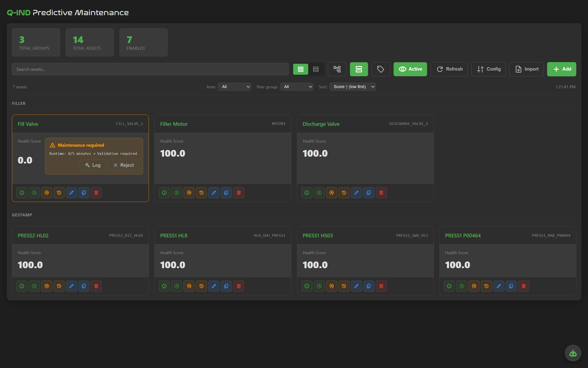The height and width of the screenshot is (368, 588).
Task: Delete the PRESS2 HL02 asset
Action: (96, 286)
